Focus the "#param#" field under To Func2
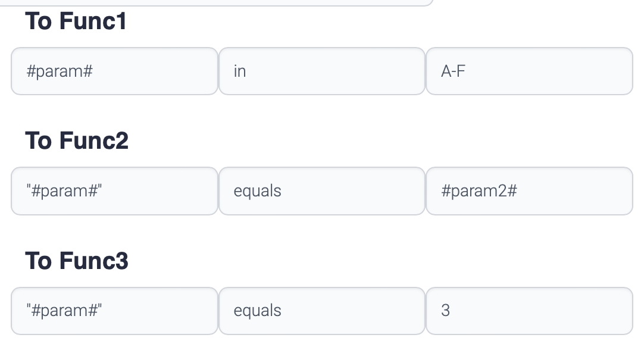 (x=114, y=191)
